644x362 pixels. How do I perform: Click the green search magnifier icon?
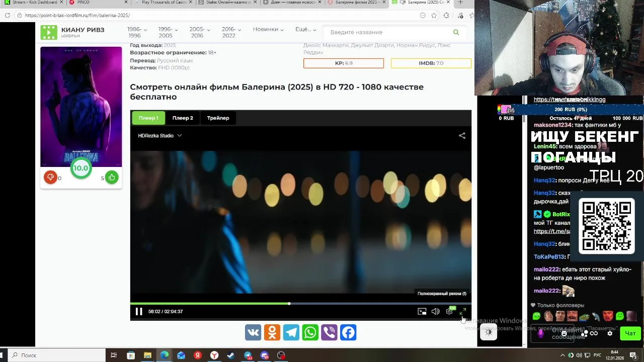(x=456, y=32)
